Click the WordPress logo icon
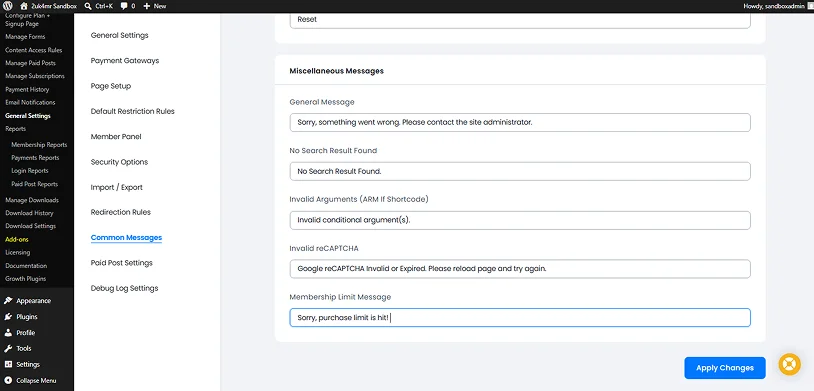This screenshot has height=391, width=814. coord(8,6)
